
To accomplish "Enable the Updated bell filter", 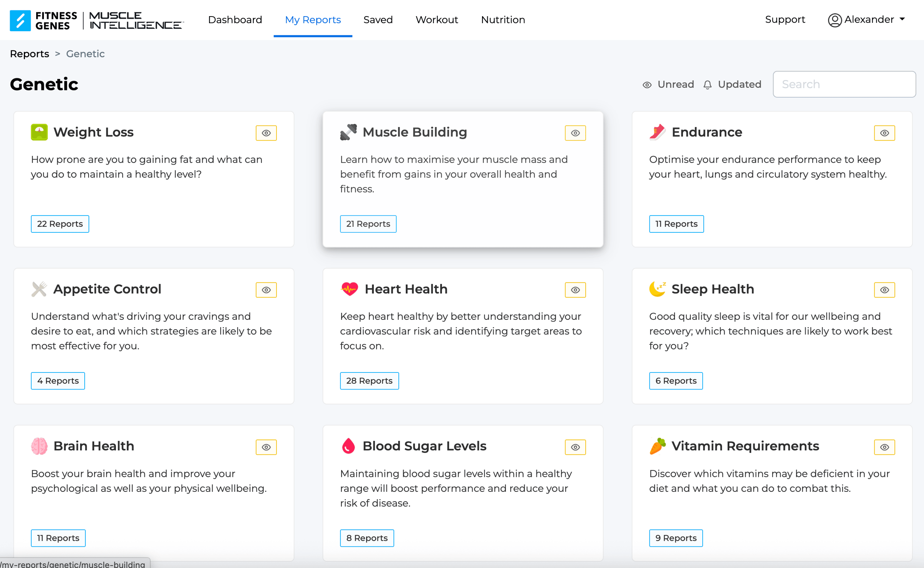I will click(732, 84).
